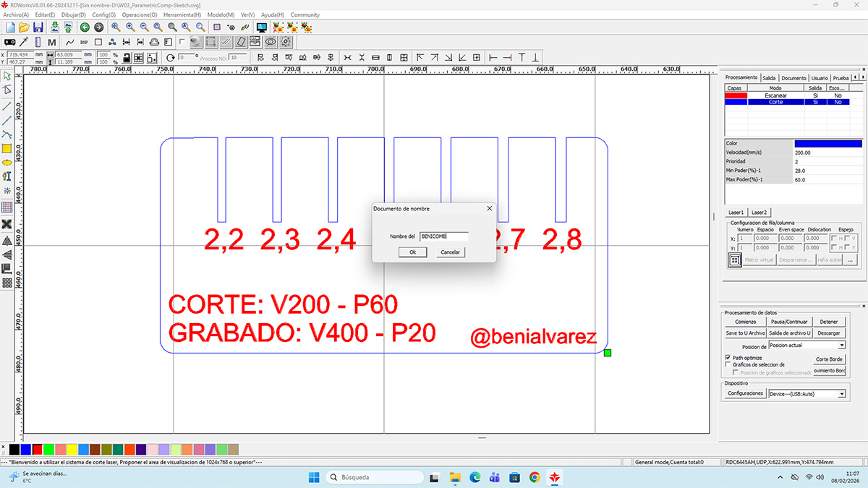Click the Detener button
This screenshot has width=868, height=488.
tap(829, 322)
